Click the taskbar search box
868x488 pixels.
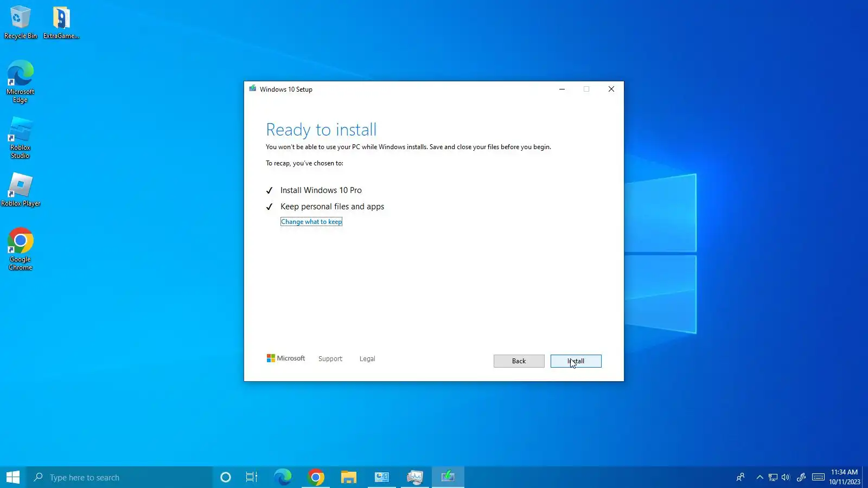119,477
